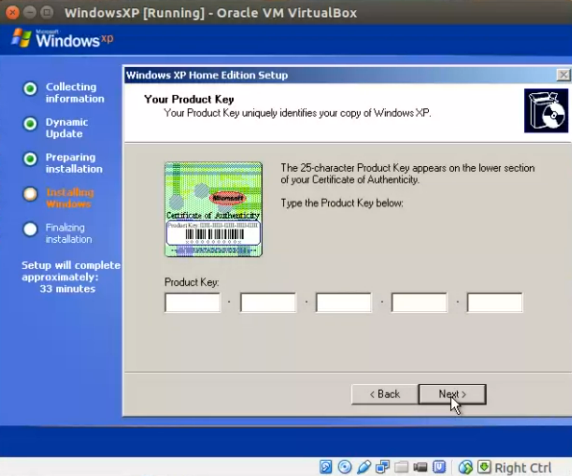Close the Windows XP Home Edition Setup dialog
The image size is (572, 476).
563,75
